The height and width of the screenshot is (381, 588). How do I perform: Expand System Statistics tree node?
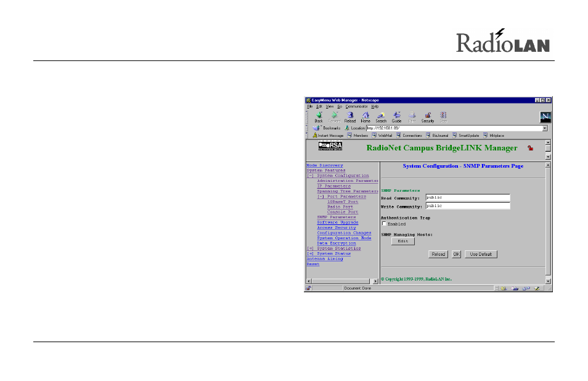click(x=310, y=248)
